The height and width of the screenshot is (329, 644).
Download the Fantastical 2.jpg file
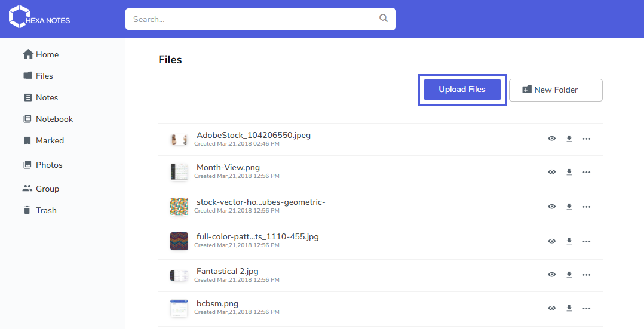(569, 275)
